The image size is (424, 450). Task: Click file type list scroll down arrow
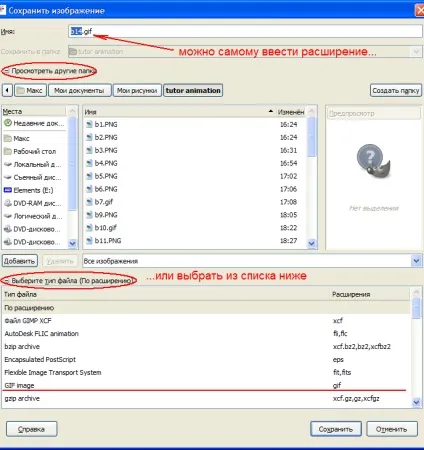pos(416,402)
